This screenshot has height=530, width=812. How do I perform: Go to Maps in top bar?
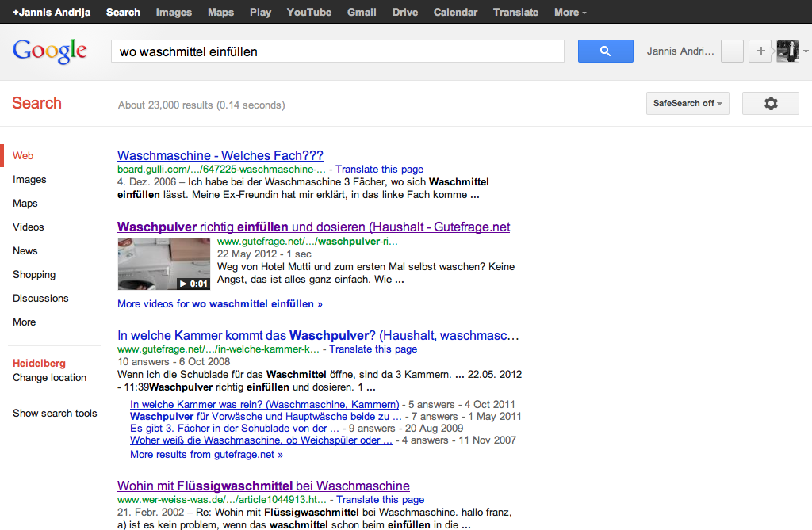pos(220,12)
